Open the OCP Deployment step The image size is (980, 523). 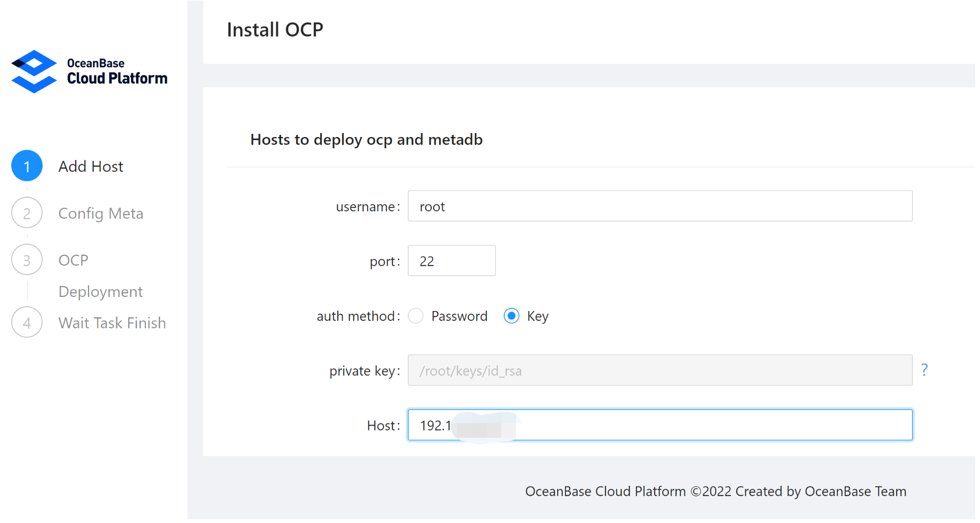click(x=100, y=275)
